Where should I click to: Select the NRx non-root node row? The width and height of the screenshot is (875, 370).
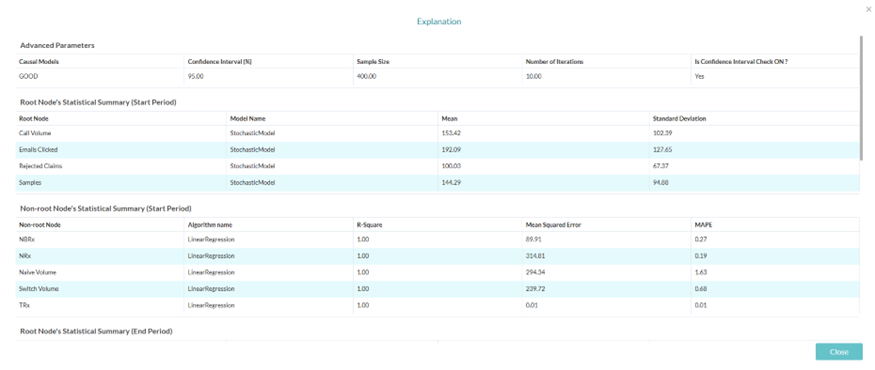point(438,256)
